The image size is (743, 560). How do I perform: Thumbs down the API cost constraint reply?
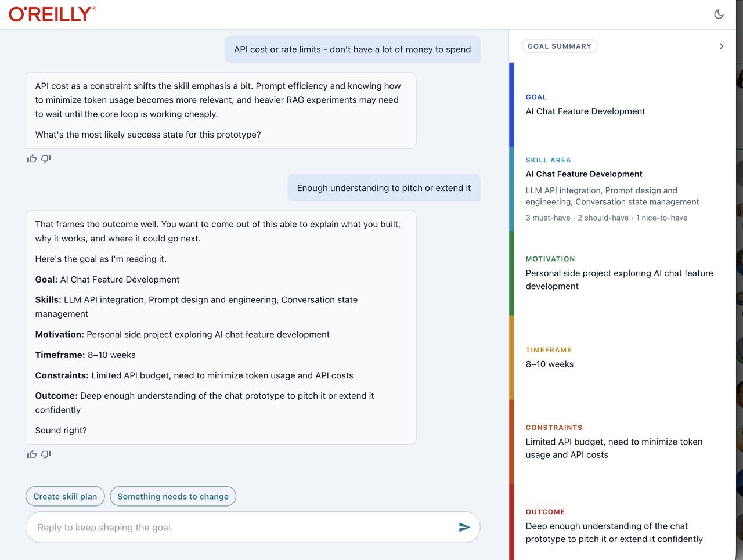click(x=46, y=159)
